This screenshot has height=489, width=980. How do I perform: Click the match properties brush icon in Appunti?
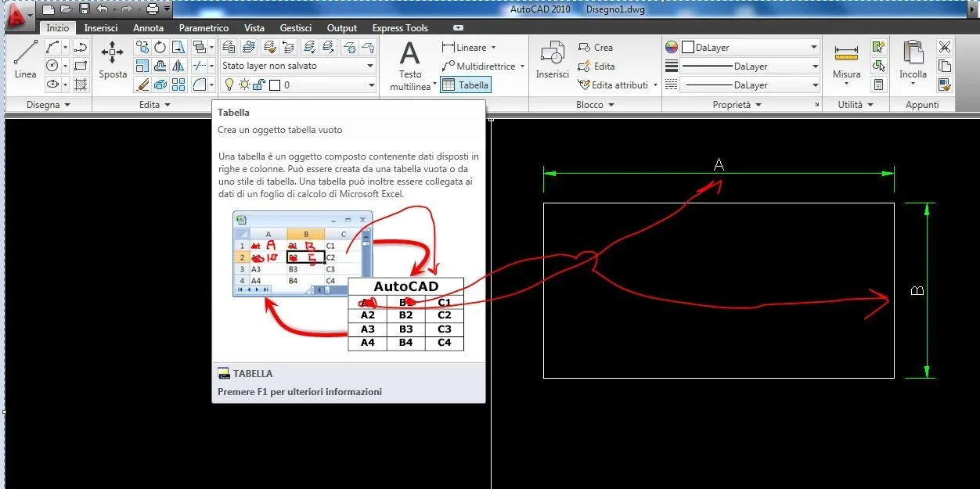945,84
